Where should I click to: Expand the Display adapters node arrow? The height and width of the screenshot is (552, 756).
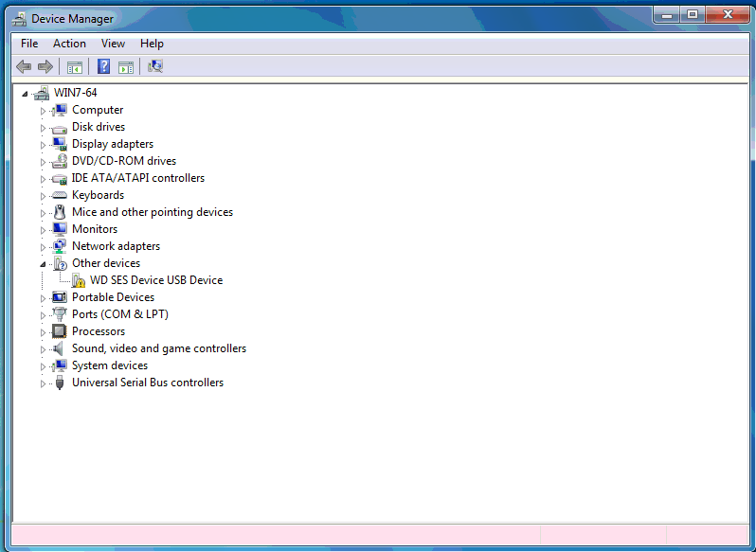[x=43, y=145]
